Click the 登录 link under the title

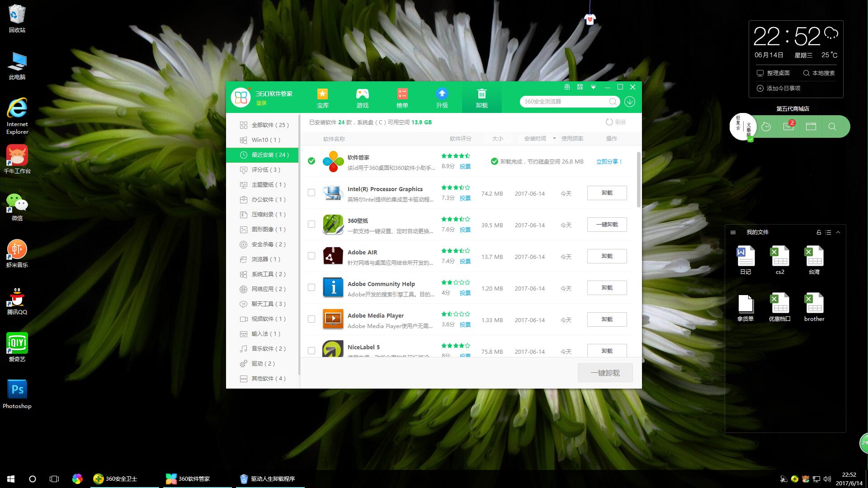tap(261, 103)
